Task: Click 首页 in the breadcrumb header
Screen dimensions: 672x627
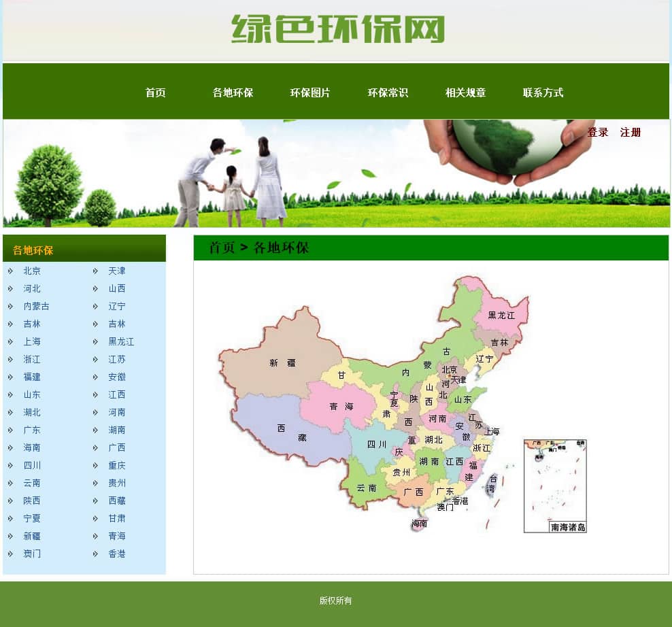Action: click(x=222, y=248)
